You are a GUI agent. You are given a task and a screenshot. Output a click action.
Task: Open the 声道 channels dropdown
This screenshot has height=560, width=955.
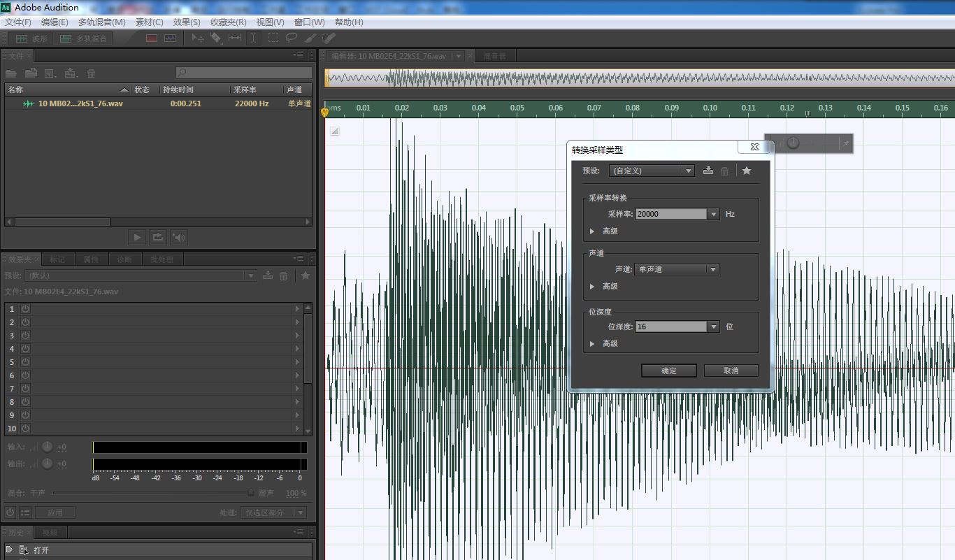point(712,269)
